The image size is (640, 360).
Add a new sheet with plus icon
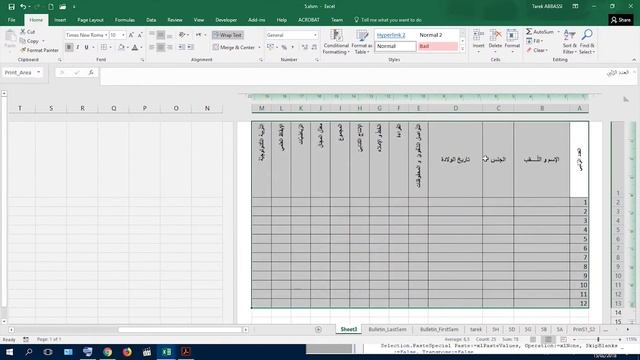(318, 329)
